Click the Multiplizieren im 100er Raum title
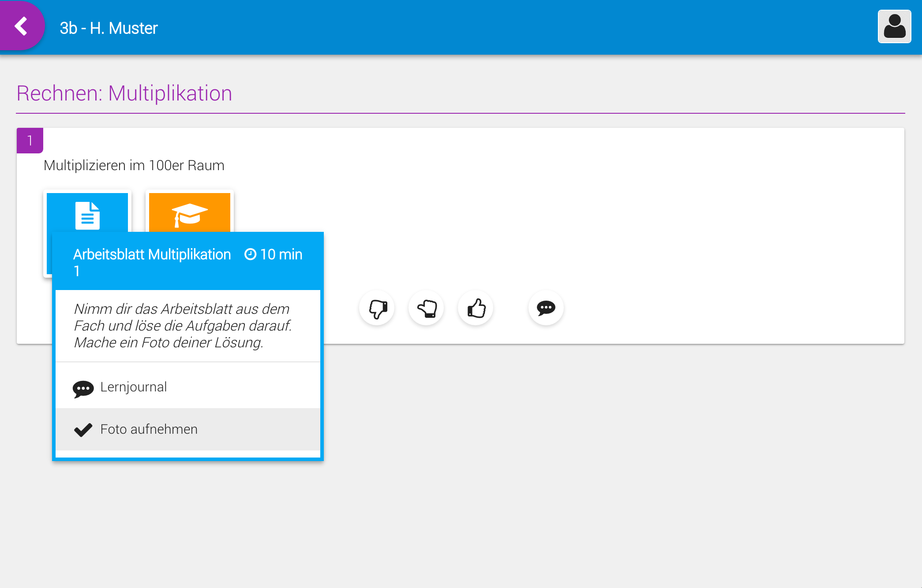 [134, 165]
